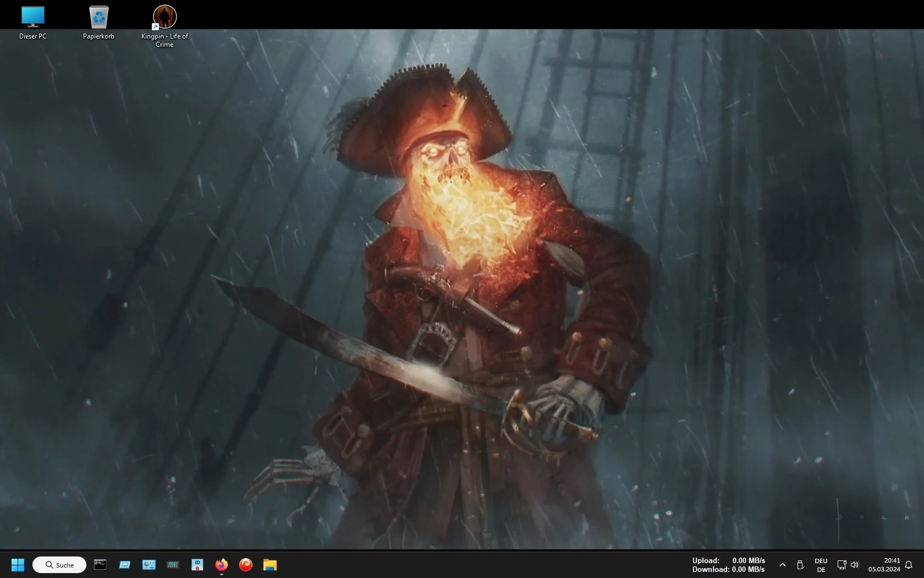Viewport: 924px width, 578px height.
Task: Select the Kingpin - Life of Crime shortcut
Action: point(164,26)
